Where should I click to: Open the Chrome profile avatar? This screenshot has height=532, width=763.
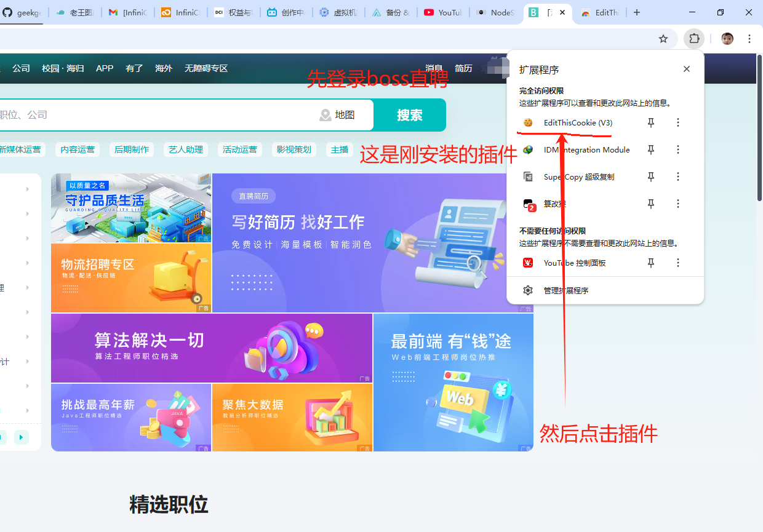pyautogui.click(x=727, y=39)
